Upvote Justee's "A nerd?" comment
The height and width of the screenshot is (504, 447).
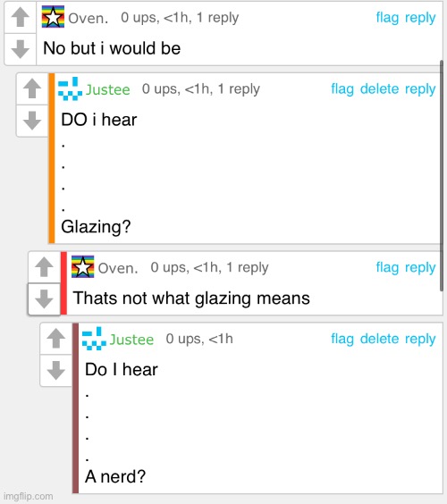[56, 339]
